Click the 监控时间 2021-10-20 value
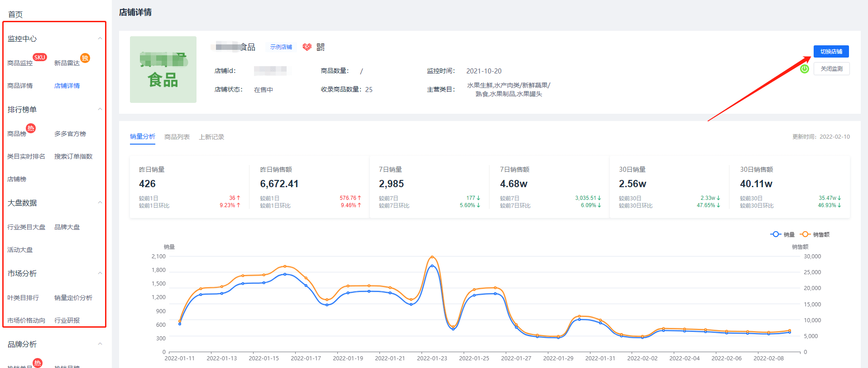The width and height of the screenshot is (868, 368). [484, 71]
